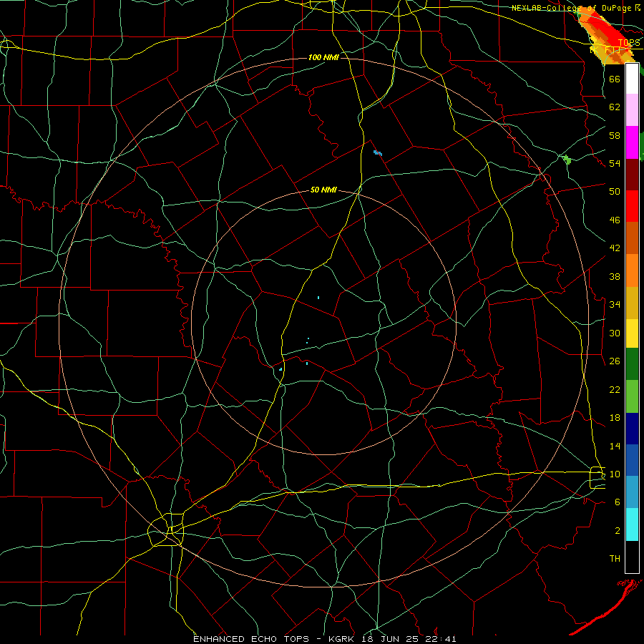Click the magenta color scale swatch
644x644 pixels.
tap(632, 142)
